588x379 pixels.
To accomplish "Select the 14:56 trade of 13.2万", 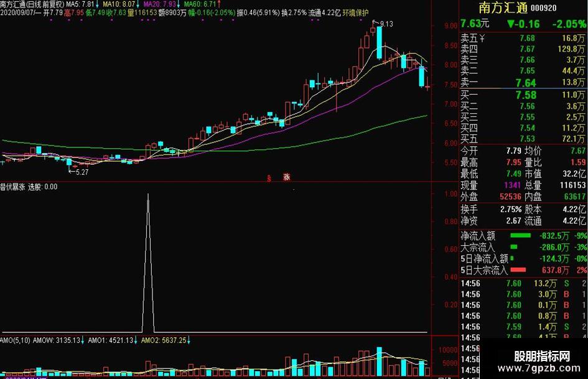I will pos(523,284).
